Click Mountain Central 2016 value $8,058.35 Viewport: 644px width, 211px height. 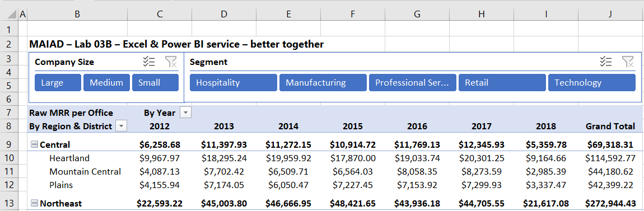pos(417,172)
